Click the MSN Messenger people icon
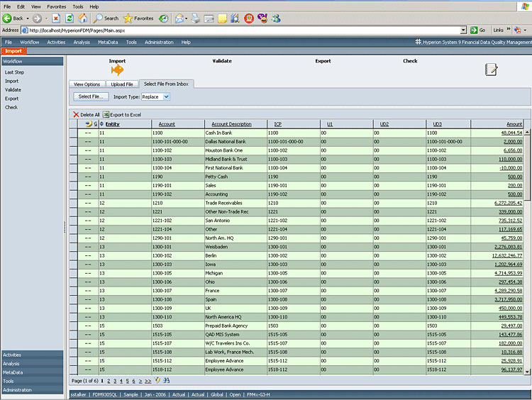Viewport: 532px width, 400px height. click(276, 18)
